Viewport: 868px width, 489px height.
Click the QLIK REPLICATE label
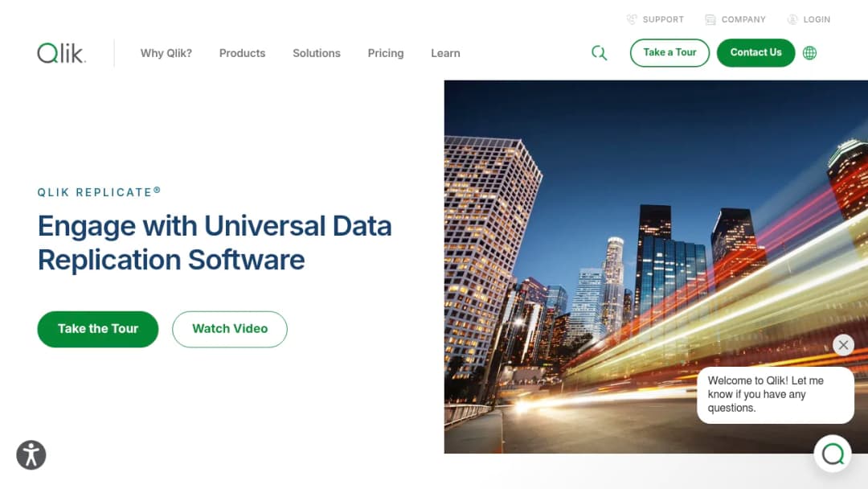[99, 192]
